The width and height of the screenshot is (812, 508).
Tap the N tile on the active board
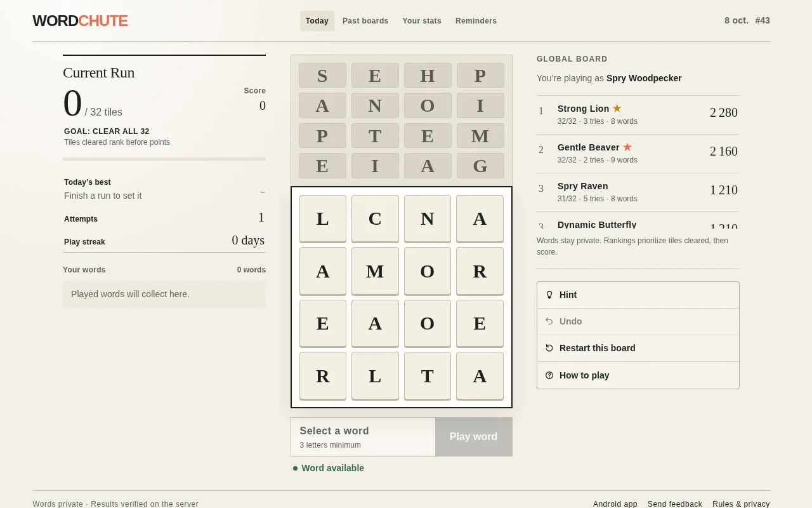click(x=428, y=218)
